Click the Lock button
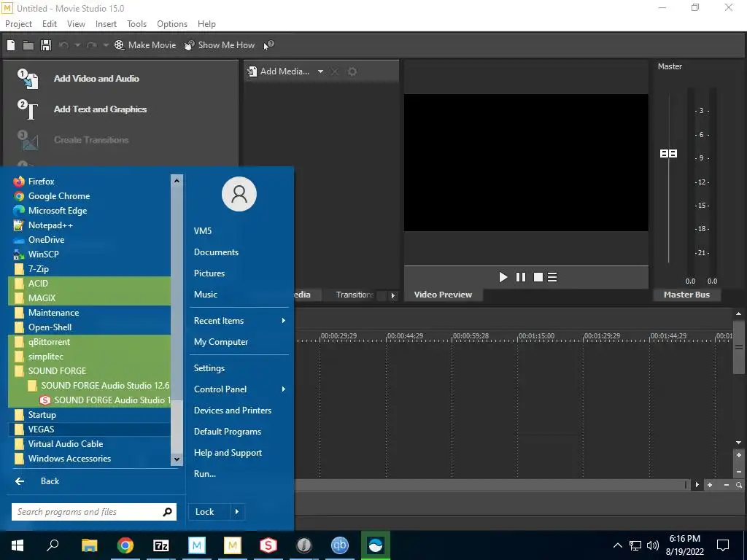Screen dimensions: 747x560 (209, 512)
